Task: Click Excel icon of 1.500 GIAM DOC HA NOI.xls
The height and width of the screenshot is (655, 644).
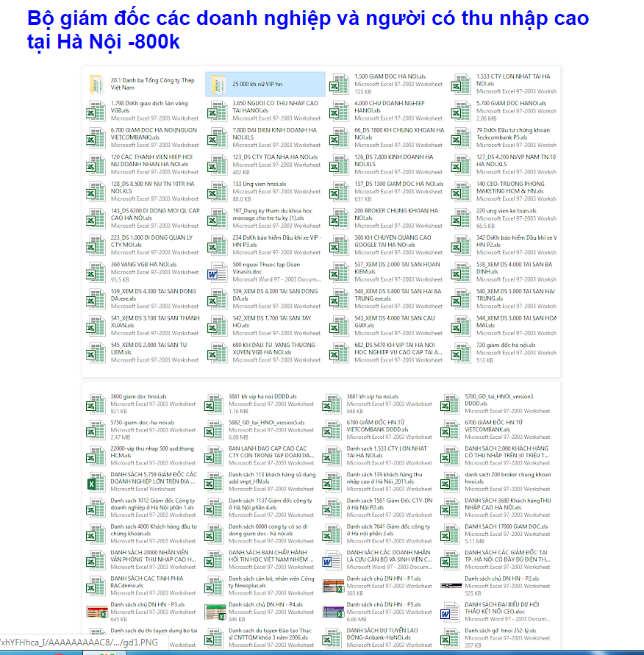Action: tap(339, 84)
